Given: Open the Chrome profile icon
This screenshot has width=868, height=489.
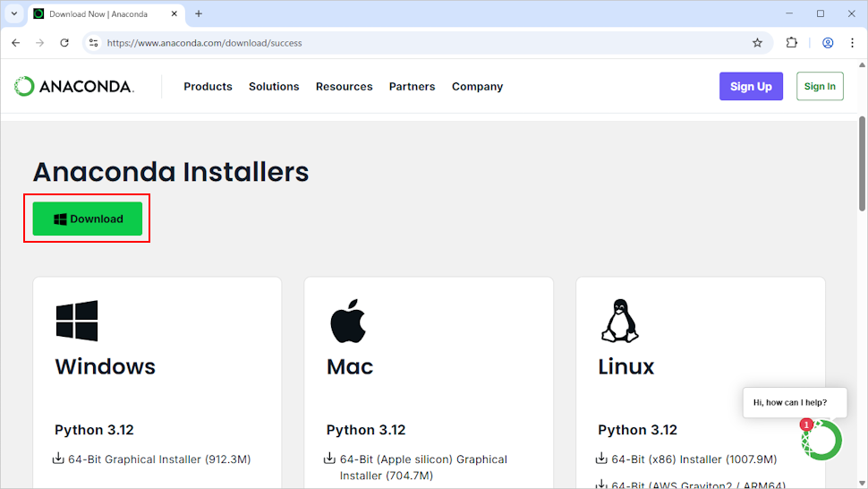Looking at the screenshot, I should pos(828,43).
